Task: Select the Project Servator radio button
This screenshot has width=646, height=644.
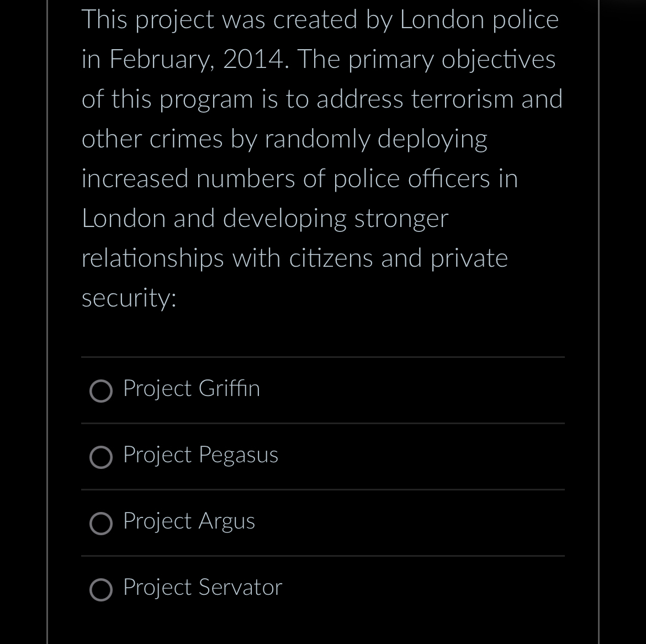Action: tap(101, 590)
